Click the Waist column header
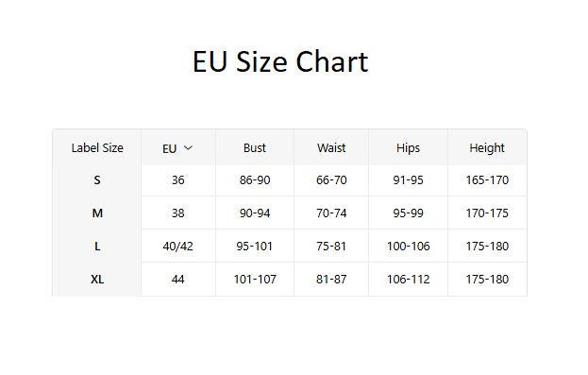 (x=331, y=148)
